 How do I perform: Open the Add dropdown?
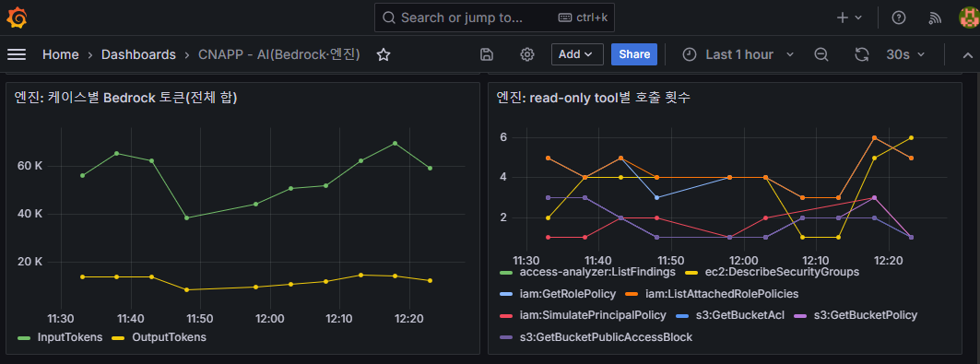(577, 54)
